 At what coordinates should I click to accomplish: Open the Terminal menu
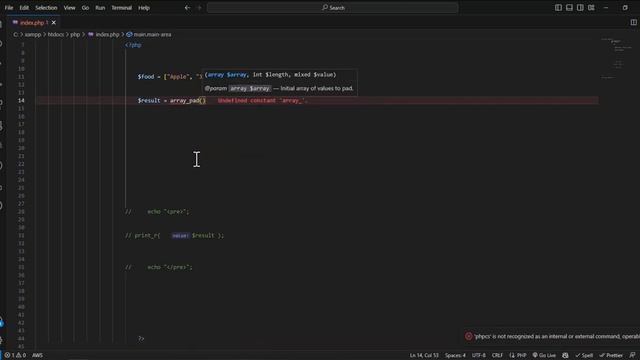click(122, 8)
